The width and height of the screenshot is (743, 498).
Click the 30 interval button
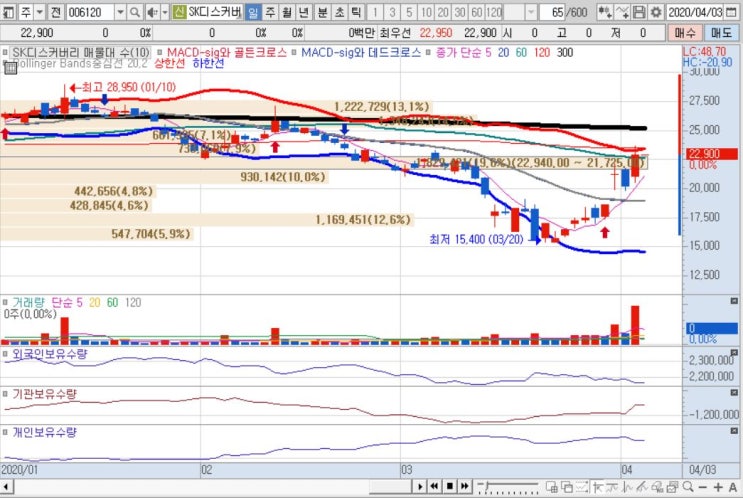pyautogui.click(x=460, y=12)
